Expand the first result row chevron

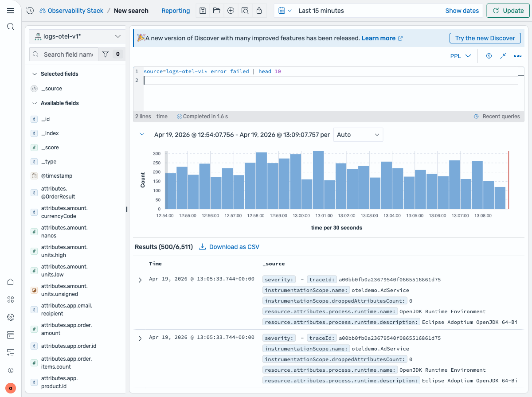pyautogui.click(x=140, y=280)
